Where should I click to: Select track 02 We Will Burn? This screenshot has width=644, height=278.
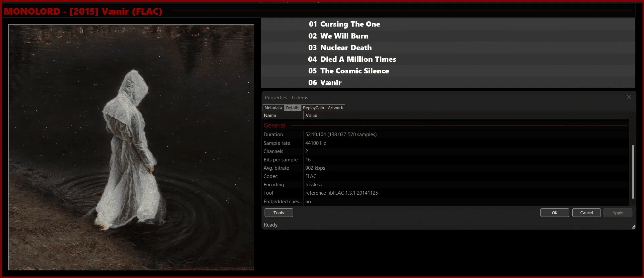point(448,36)
